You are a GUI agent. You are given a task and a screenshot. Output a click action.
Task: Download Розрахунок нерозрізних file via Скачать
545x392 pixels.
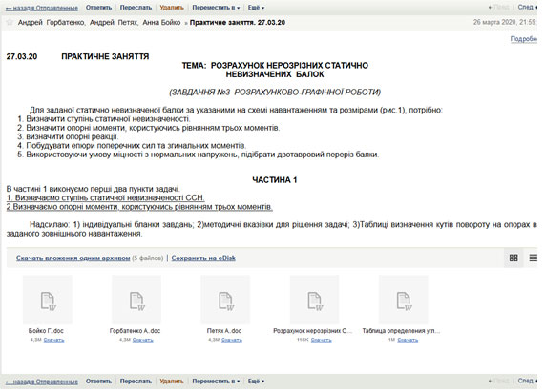coord(321,340)
